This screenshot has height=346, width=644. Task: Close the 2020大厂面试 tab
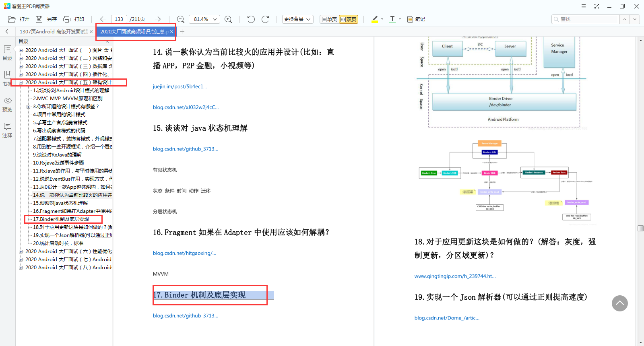[172, 31]
